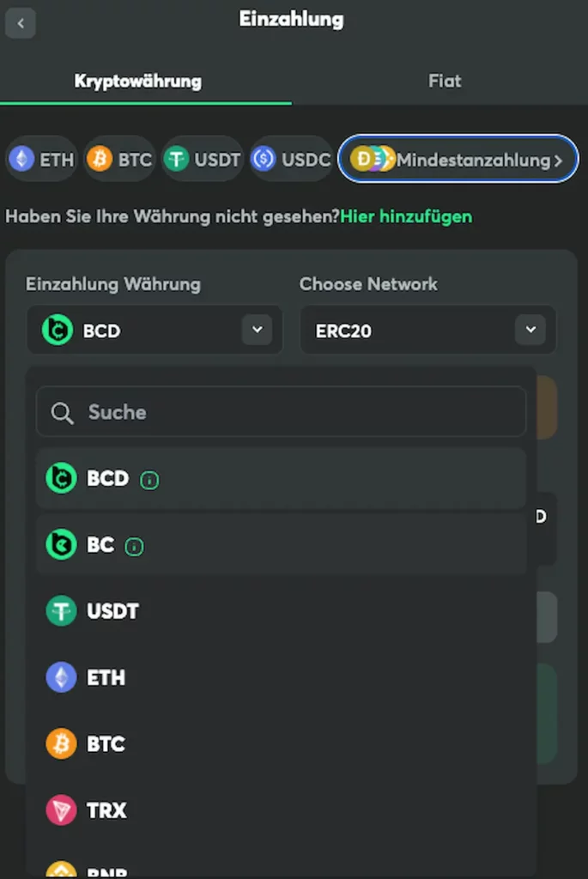Choose the USDC quick-select chip
This screenshot has height=879, width=588.
pyautogui.click(x=291, y=159)
